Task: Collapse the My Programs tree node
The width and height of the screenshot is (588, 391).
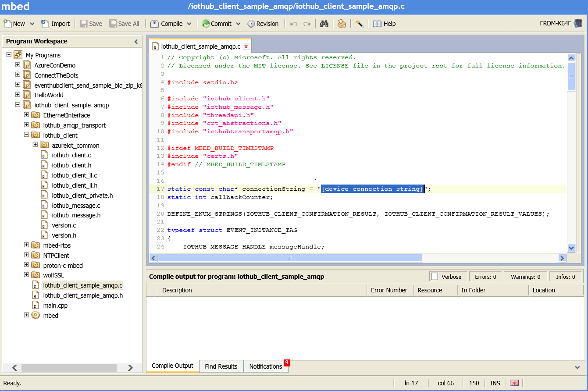Action: pyautogui.click(x=9, y=55)
